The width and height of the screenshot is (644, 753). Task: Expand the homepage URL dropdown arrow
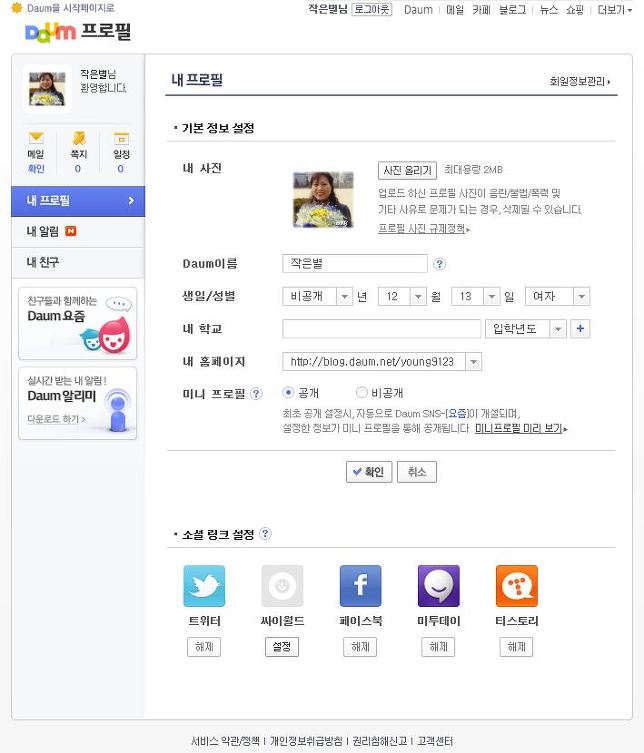point(474,362)
